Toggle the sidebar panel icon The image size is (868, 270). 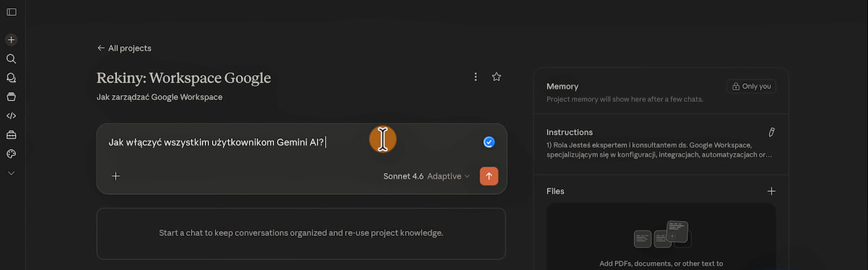tap(12, 12)
